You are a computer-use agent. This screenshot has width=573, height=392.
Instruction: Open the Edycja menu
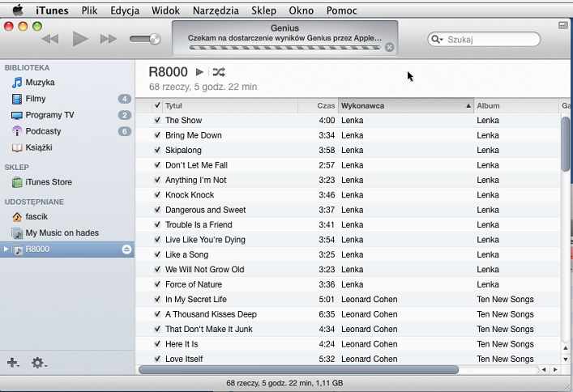125,11
